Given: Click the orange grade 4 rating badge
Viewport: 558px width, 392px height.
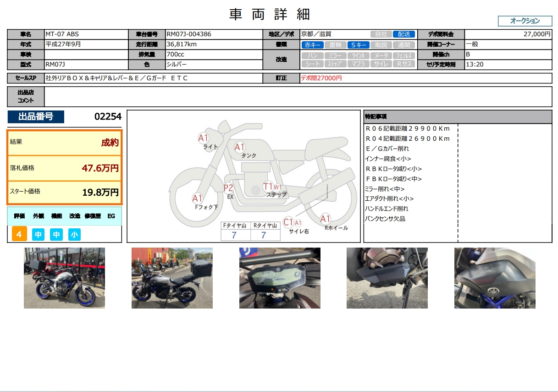Looking at the screenshot, I should click(19, 235).
